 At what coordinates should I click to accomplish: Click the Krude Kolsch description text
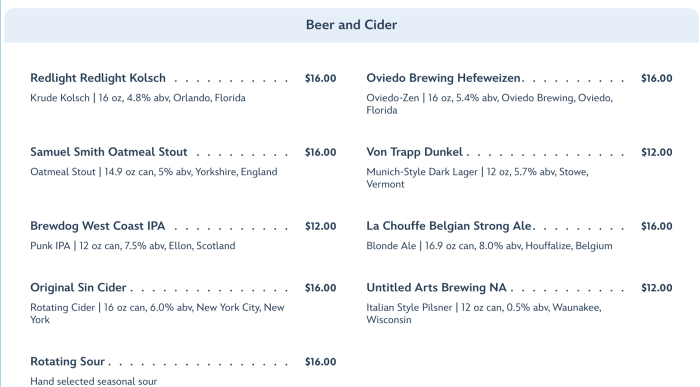point(138,98)
